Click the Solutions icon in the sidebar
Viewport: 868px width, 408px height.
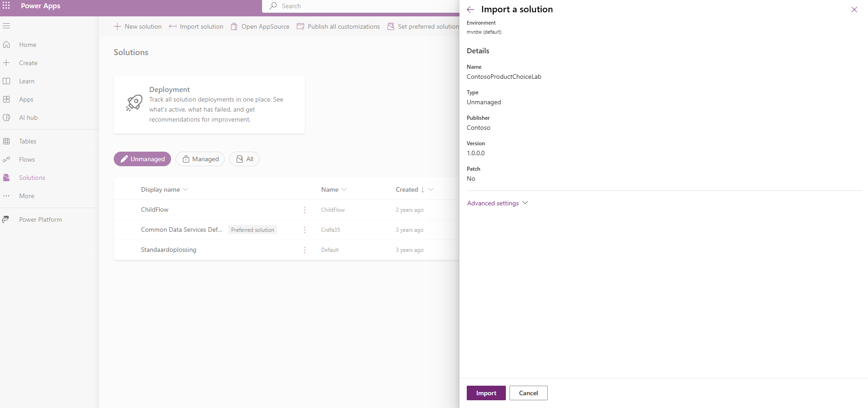pyautogui.click(x=6, y=178)
